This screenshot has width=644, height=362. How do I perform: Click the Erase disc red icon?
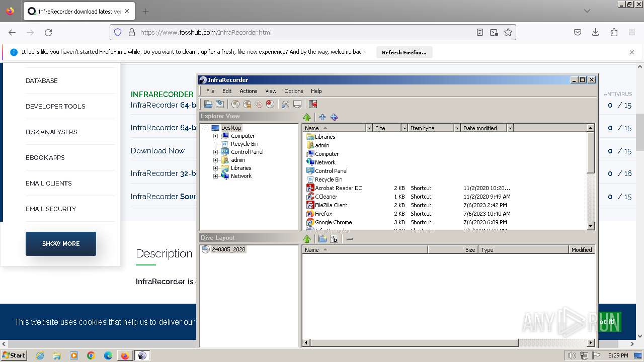click(270, 104)
